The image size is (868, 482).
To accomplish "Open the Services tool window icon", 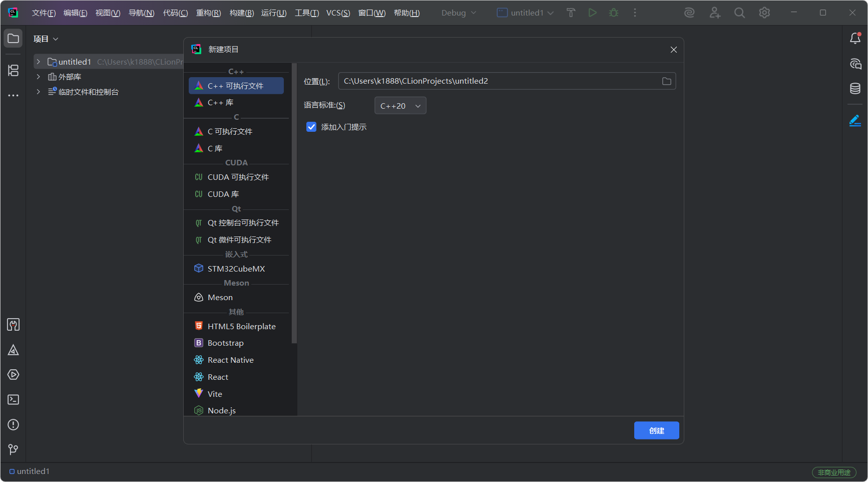I will (x=13, y=375).
